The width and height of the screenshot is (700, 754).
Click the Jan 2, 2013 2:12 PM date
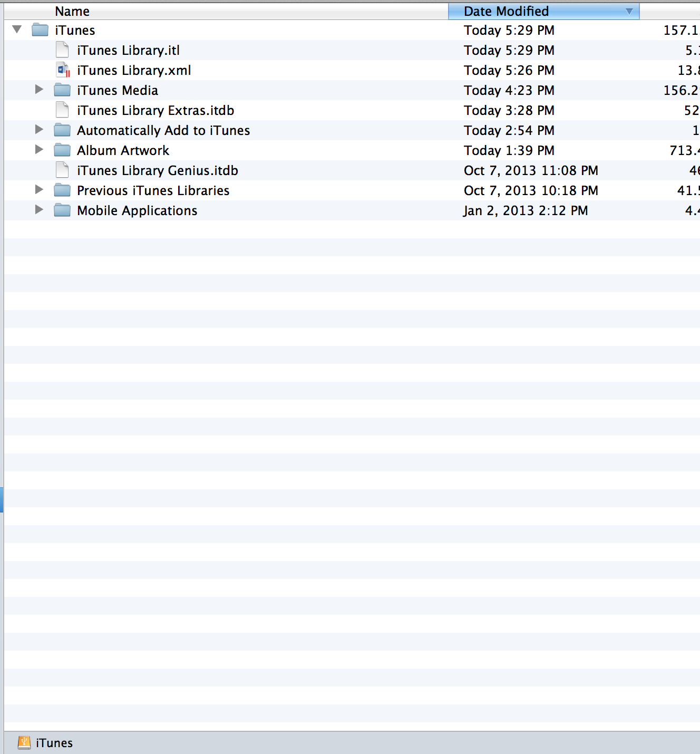[526, 210]
